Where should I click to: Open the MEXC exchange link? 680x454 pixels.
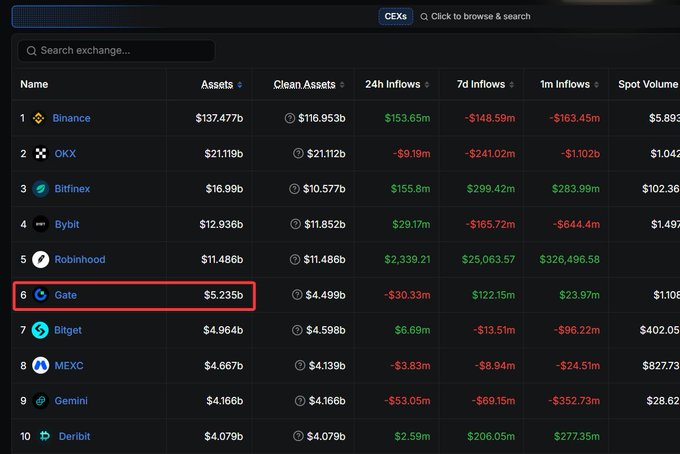point(69,366)
